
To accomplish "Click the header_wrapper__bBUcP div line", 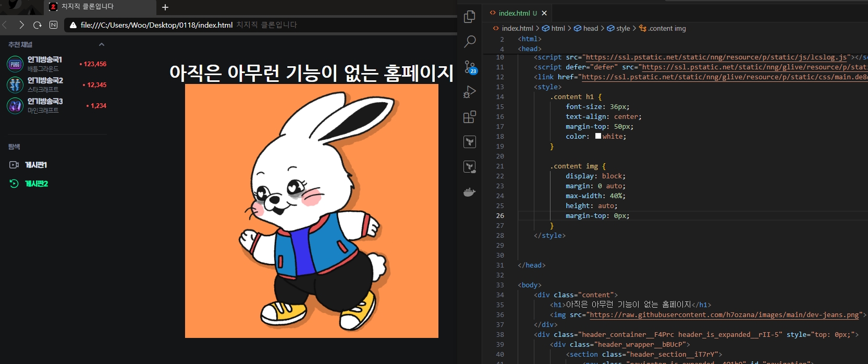I will (620, 345).
